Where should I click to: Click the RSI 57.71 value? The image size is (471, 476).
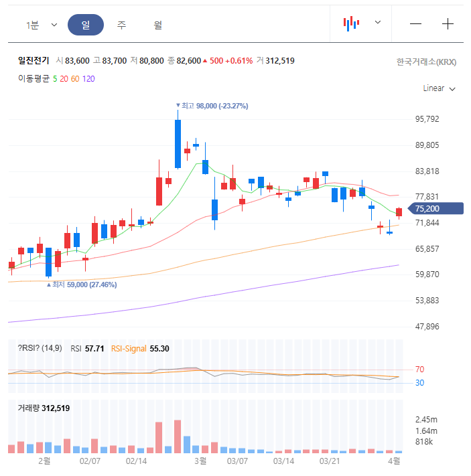(87, 349)
